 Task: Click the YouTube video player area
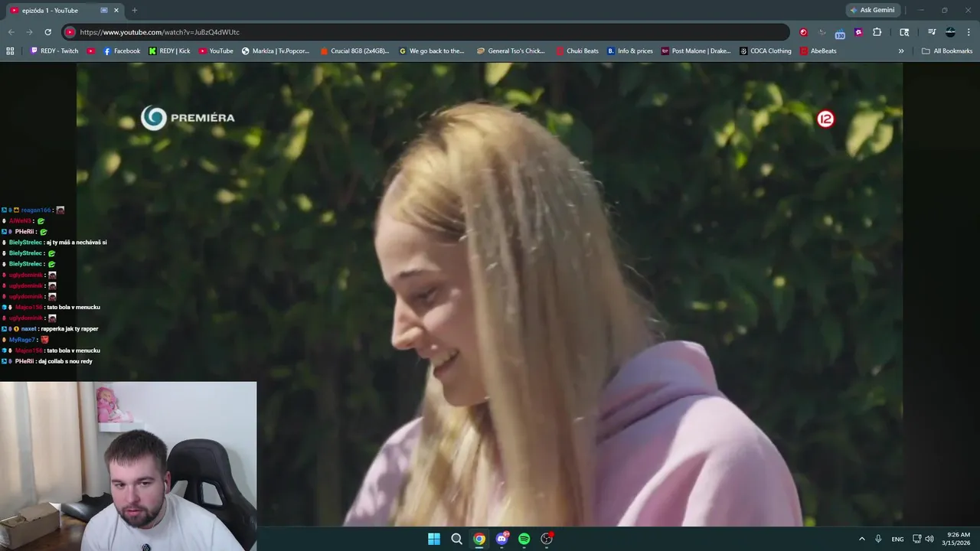point(490,294)
